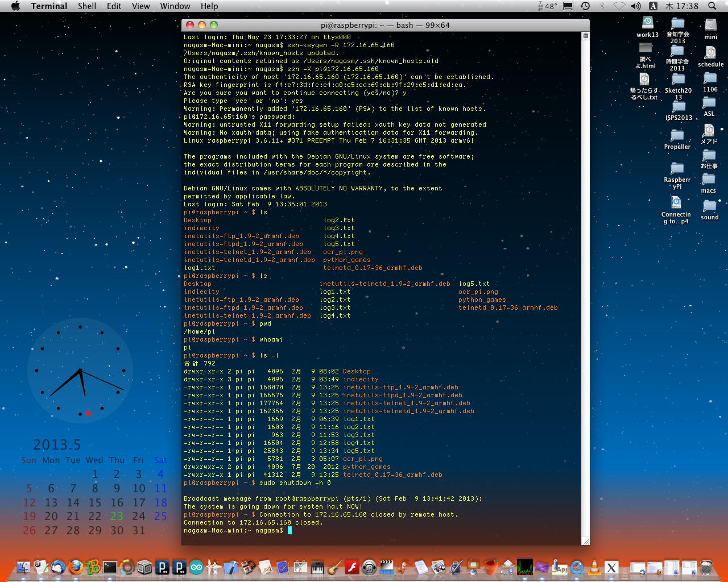Open the Trash in the Dock
728x582 pixels.
tap(706, 567)
